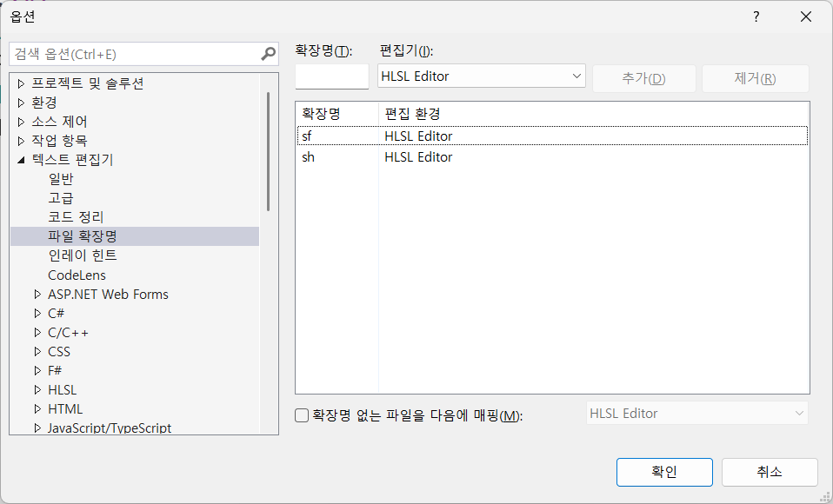
Task: Select 일반 under 텍스트 편집기
Action: pos(61,179)
